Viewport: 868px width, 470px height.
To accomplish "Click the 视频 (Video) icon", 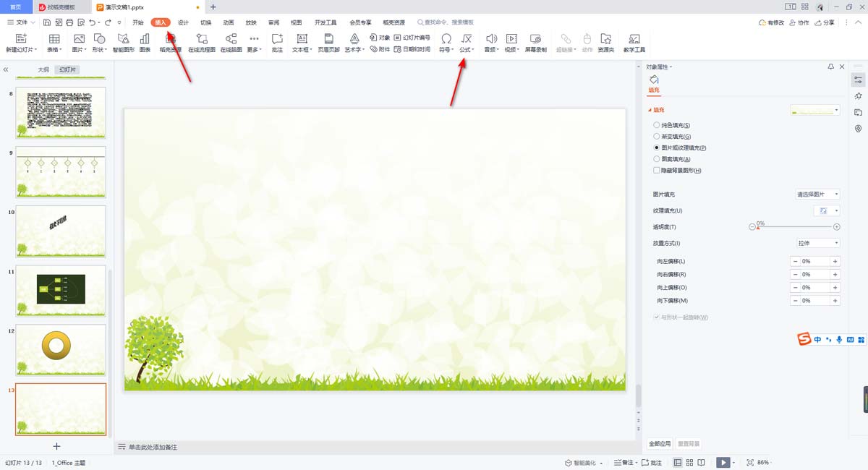I will click(511, 38).
